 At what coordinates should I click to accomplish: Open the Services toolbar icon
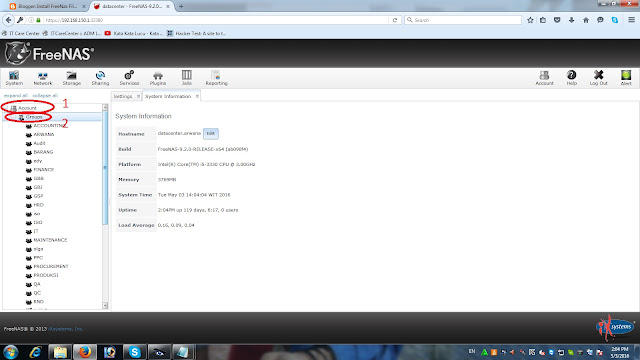129,78
